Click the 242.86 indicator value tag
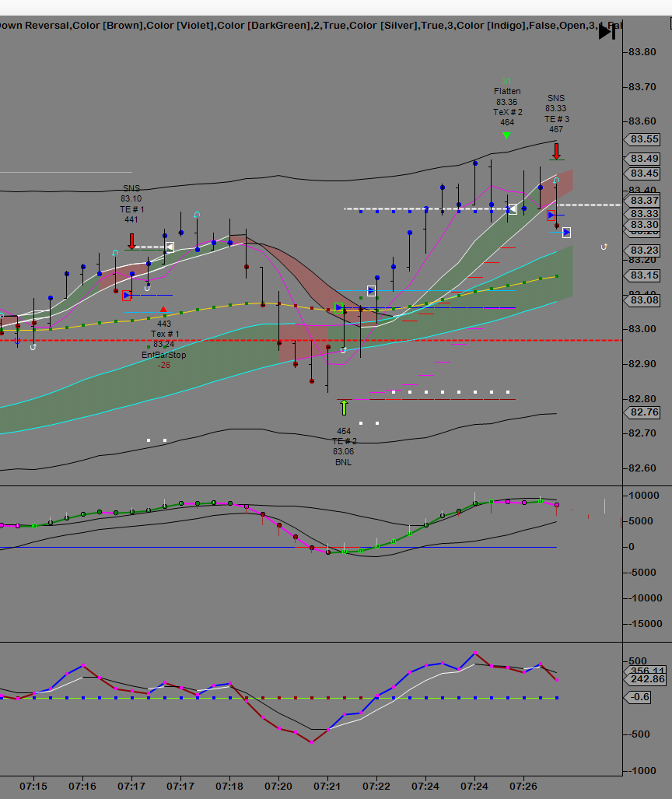The width and height of the screenshot is (672, 799). (x=645, y=678)
